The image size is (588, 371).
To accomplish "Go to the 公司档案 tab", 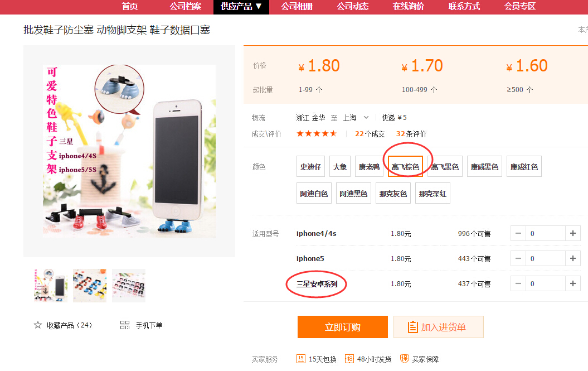I will 185,7.
